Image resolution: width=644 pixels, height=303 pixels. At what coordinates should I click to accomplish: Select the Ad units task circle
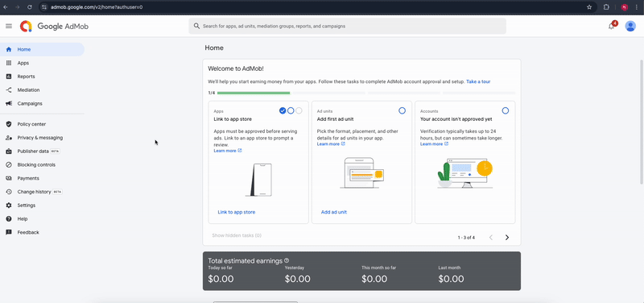(x=402, y=110)
